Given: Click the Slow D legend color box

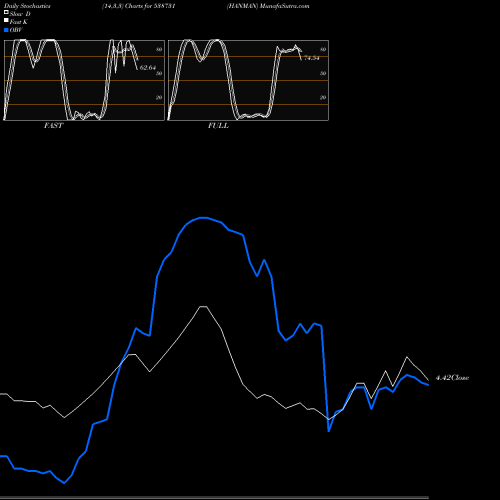Looking at the screenshot, I should coord(6,12).
